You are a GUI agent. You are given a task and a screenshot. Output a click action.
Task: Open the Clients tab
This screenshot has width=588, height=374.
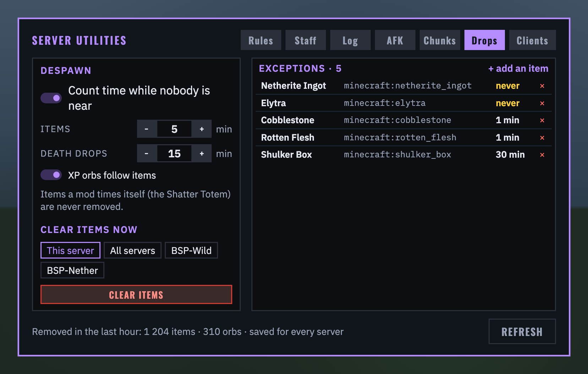(x=533, y=40)
